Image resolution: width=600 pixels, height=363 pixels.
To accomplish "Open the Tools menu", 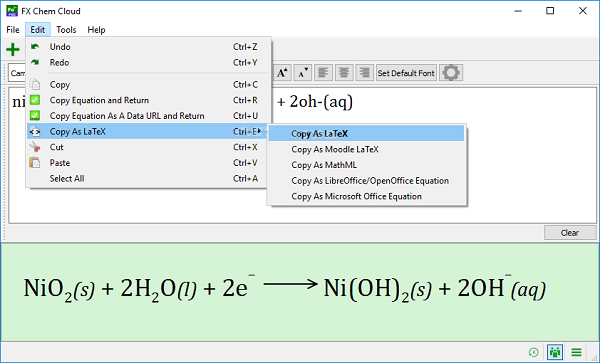I will tap(66, 29).
